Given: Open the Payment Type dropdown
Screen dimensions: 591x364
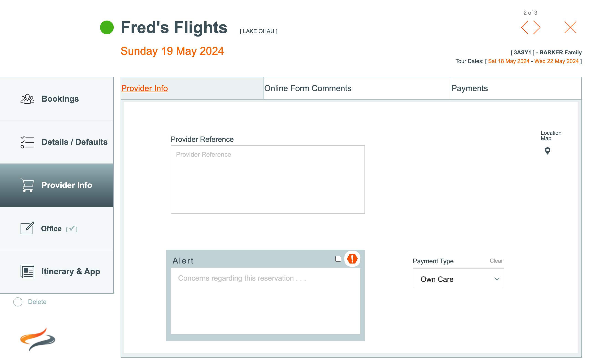Looking at the screenshot, I should (x=458, y=279).
